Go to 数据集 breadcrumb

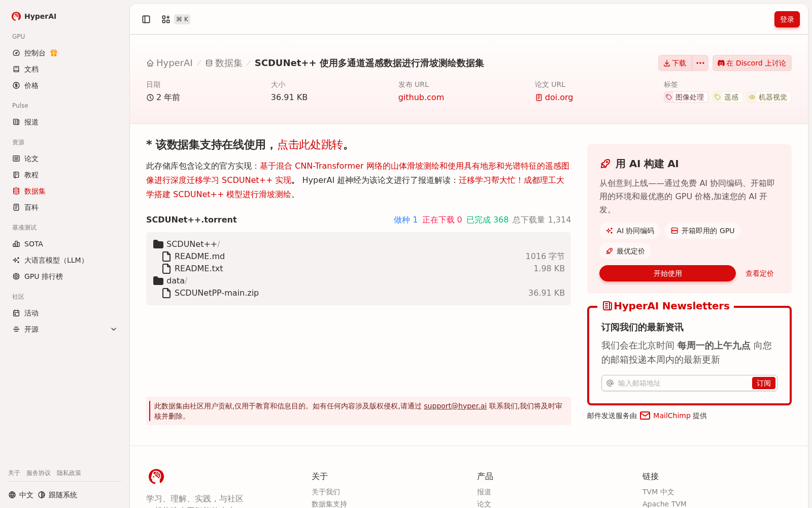(x=224, y=63)
